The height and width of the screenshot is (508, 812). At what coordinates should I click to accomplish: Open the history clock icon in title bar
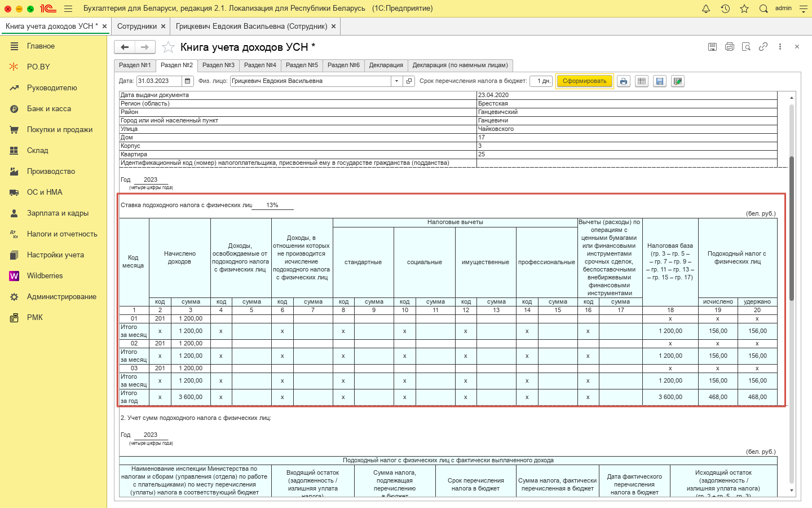tap(725, 8)
